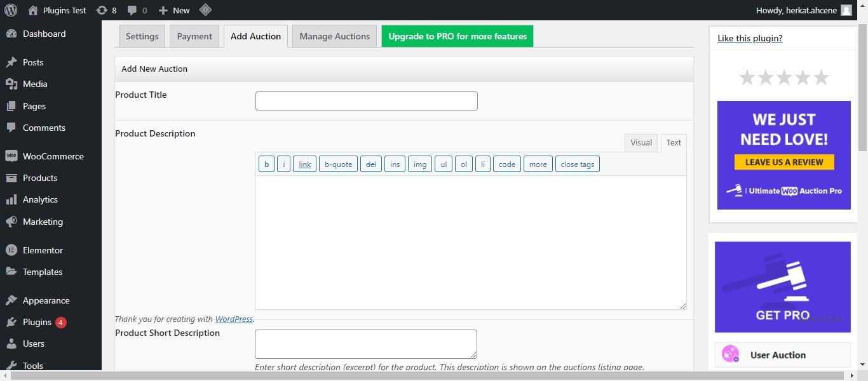Select the Add Auction tab
The image size is (868, 381).
point(255,36)
